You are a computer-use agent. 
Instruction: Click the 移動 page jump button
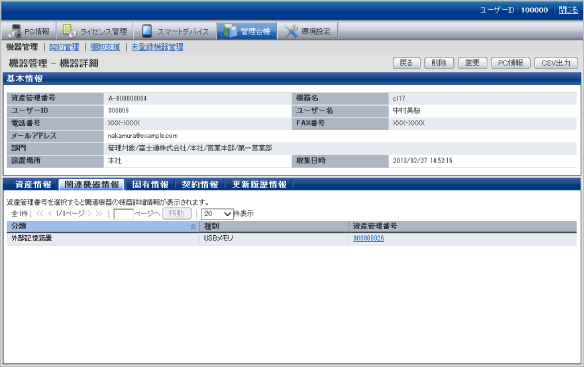(x=177, y=213)
